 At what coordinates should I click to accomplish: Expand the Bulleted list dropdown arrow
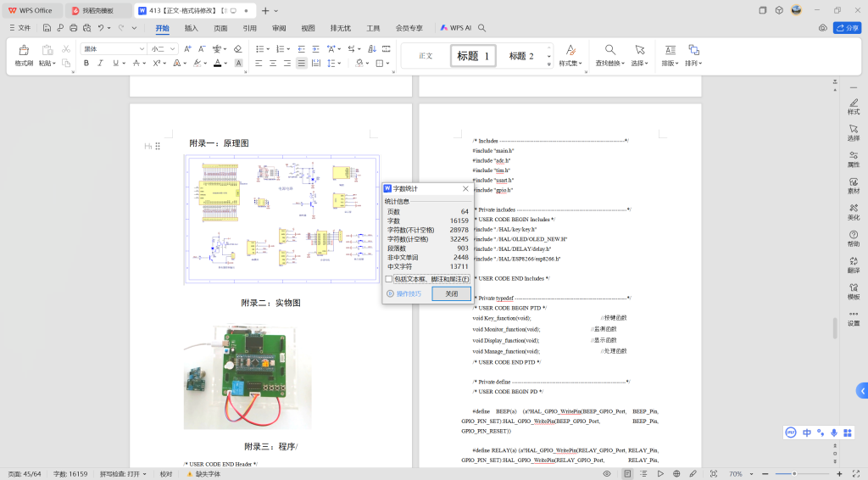pos(267,48)
